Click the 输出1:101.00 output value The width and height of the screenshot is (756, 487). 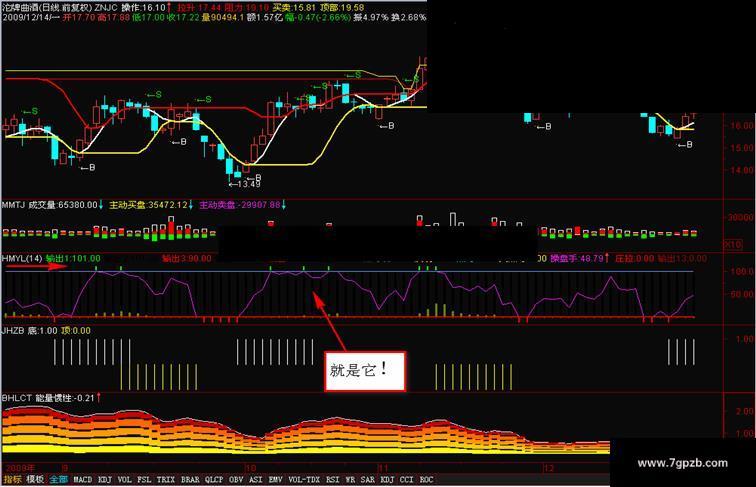pyautogui.click(x=73, y=258)
